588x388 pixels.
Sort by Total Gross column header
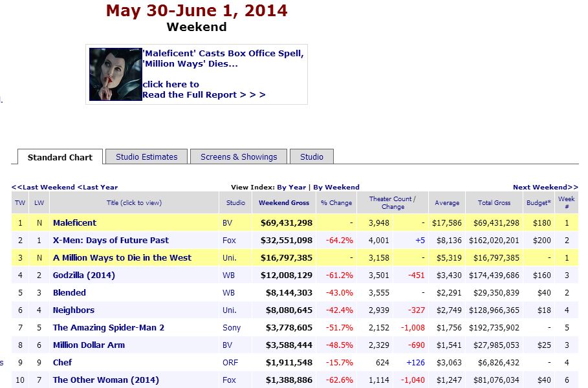(494, 203)
